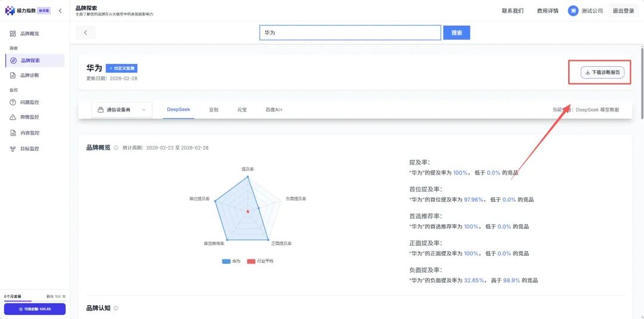Click the 品牌探索 compass icon
This screenshot has height=319, width=644.
pyautogui.click(x=13, y=60)
